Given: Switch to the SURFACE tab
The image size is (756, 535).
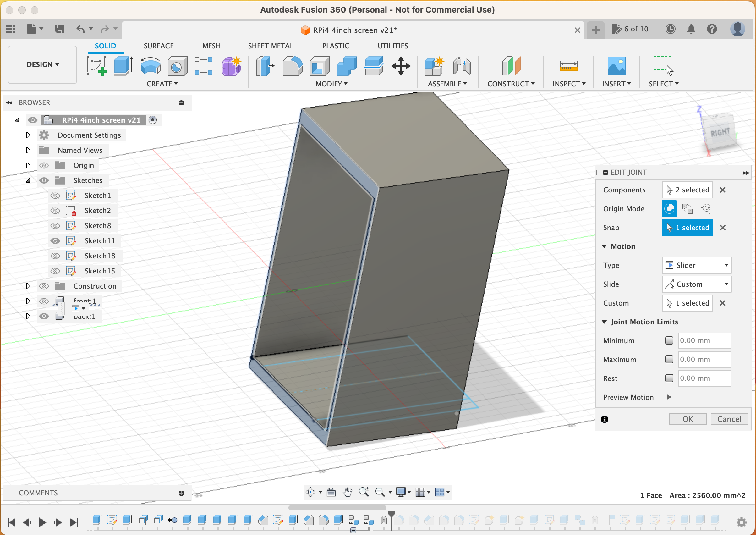Looking at the screenshot, I should point(158,46).
